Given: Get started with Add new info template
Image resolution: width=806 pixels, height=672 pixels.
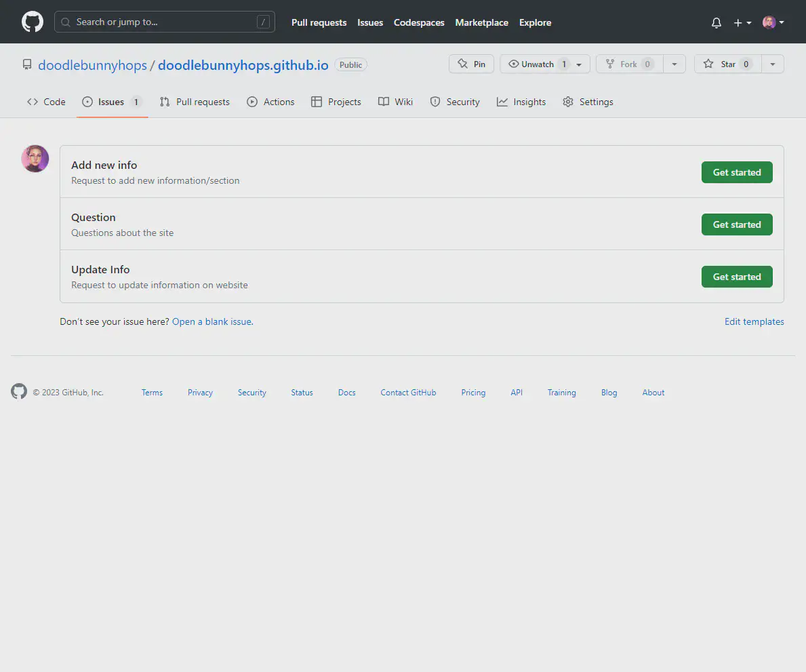Looking at the screenshot, I should point(736,172).
